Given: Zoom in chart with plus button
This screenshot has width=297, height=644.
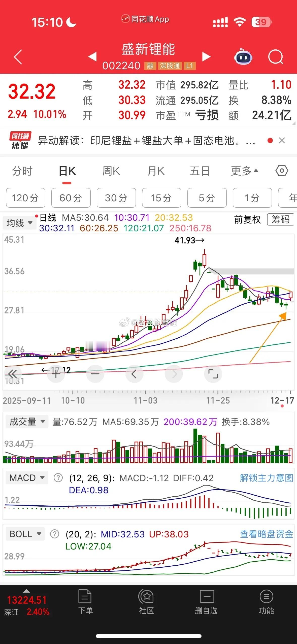Looking at the screenshot, I should pos(56,374).
